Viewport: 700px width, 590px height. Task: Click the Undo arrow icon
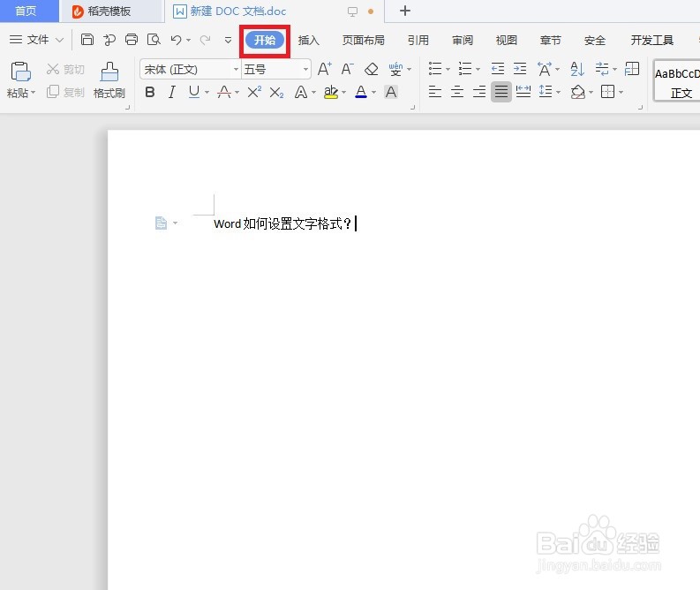tap(176, 41)
